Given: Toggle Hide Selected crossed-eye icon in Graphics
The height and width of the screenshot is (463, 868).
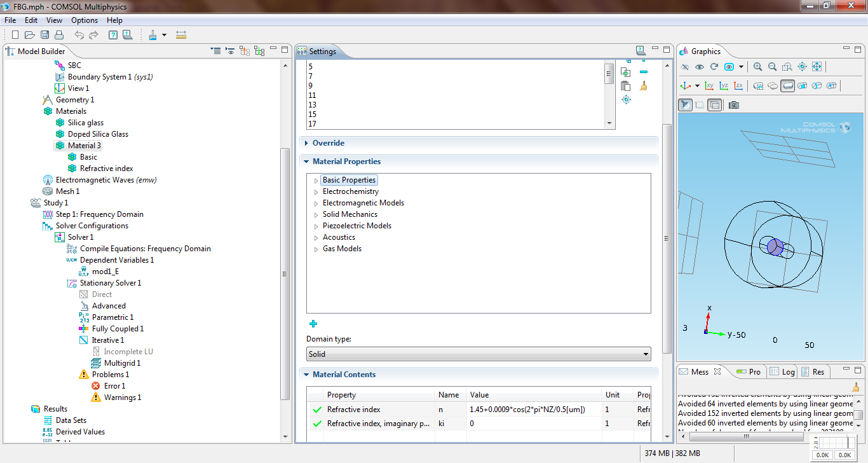Looking at the screenshot, I should [685, 67].
